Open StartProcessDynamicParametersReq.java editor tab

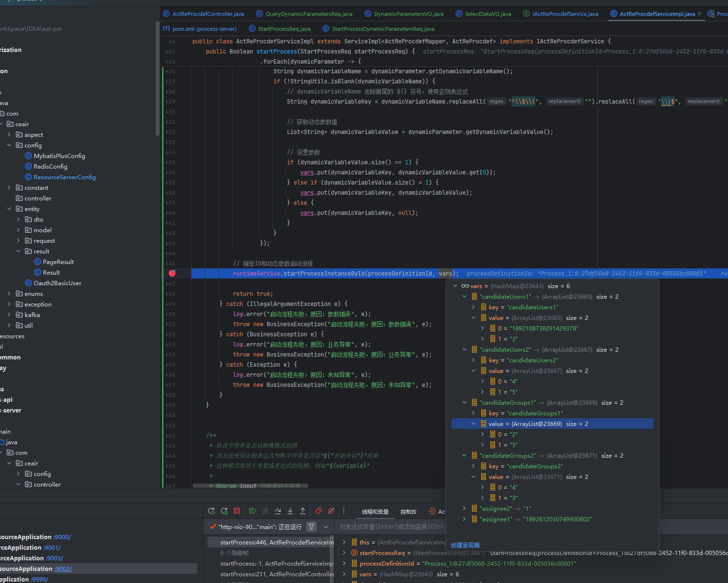(x=378, y=29)
